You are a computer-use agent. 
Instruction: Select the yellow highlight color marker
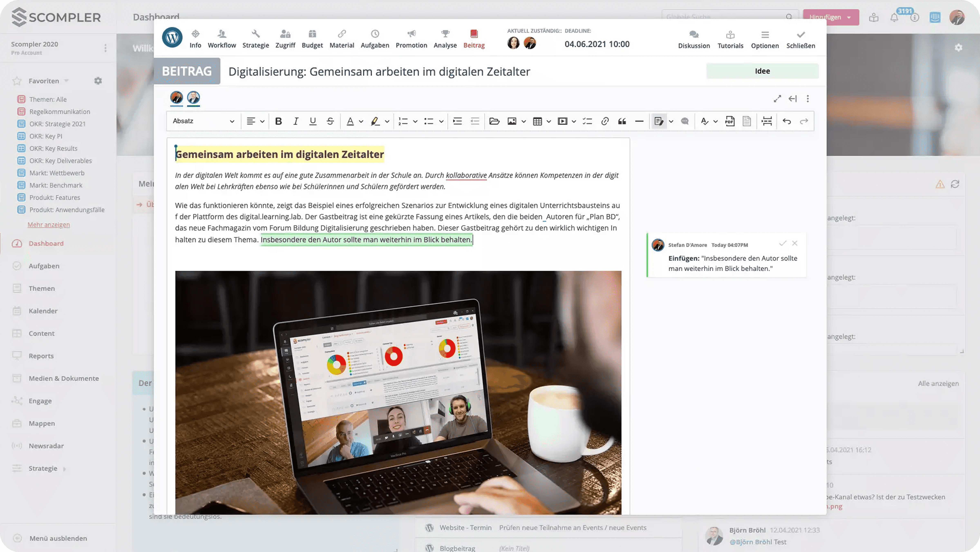375,121
